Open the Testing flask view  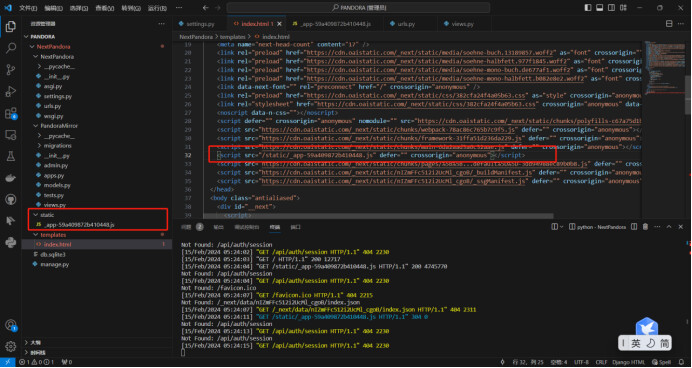tap(11, 156)
